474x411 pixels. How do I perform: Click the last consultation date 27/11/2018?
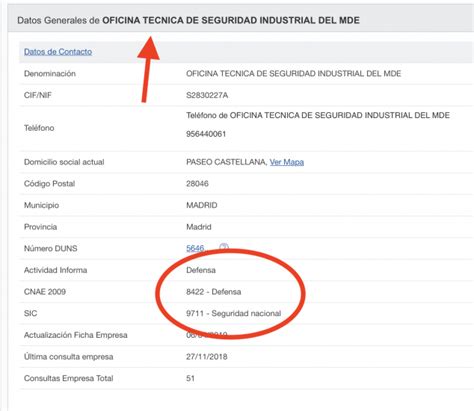click(207, 357)
